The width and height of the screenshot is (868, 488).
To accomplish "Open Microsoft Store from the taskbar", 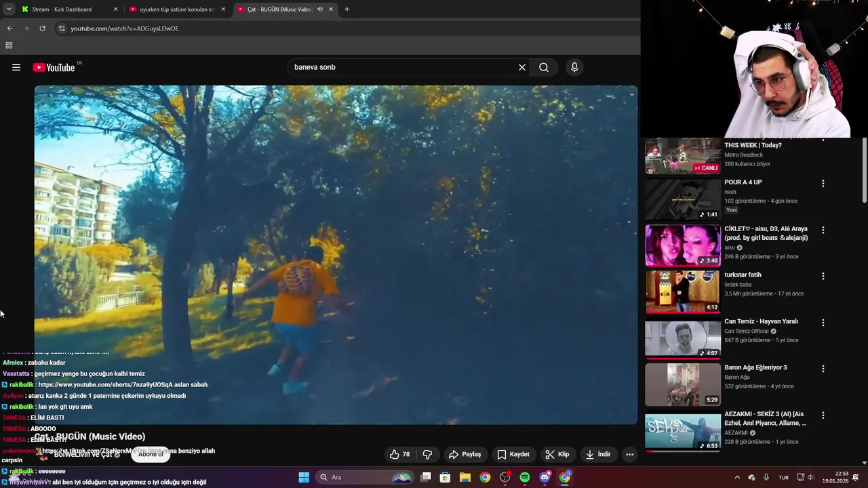I will click(446, 477).
